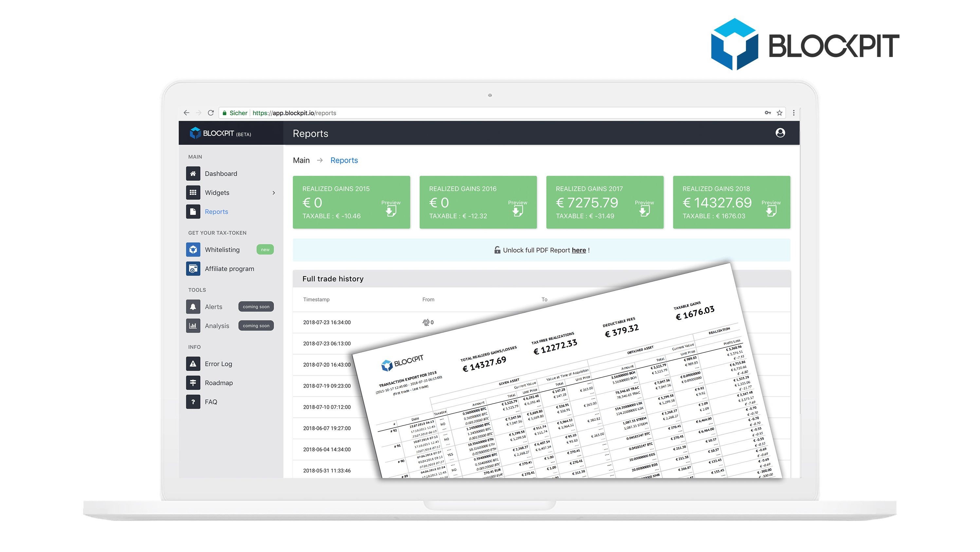The image size is (980, 552).
Task: Click the Blockpit (BETA) header logo
Action: click(x=220, y=133)
